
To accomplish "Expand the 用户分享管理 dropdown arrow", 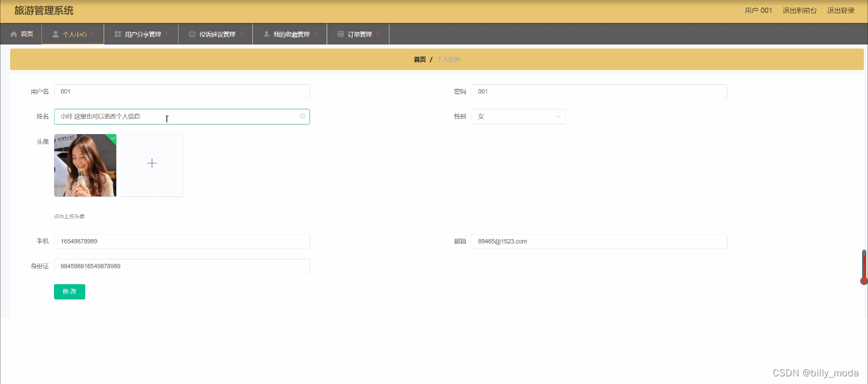I will (x=167, y=34).
